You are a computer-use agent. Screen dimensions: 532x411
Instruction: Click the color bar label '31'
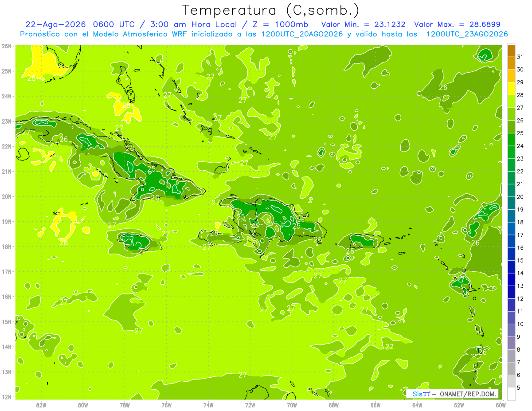(520, 57)
